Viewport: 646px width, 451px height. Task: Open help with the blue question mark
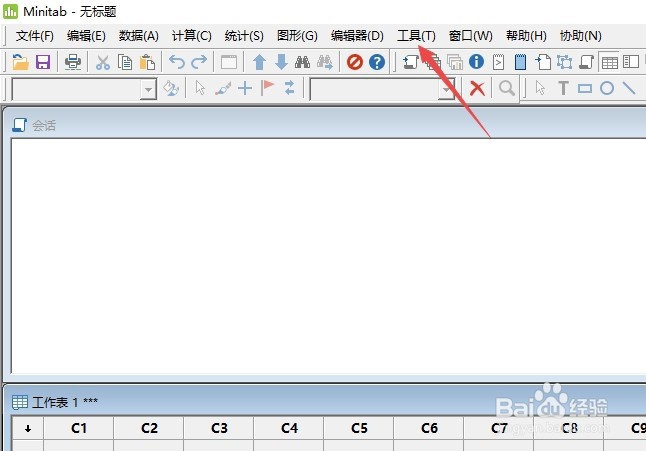377,62
